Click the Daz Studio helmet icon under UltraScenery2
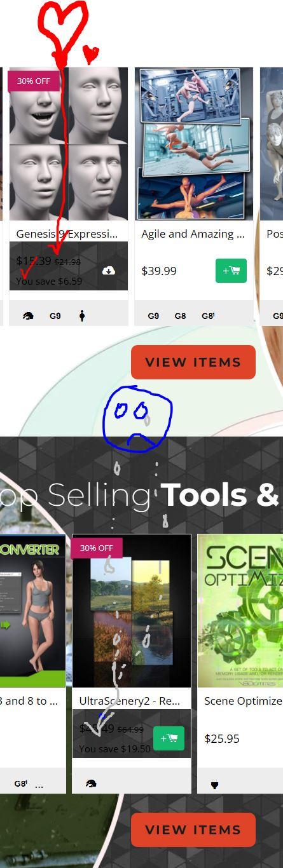 point(91,784)
